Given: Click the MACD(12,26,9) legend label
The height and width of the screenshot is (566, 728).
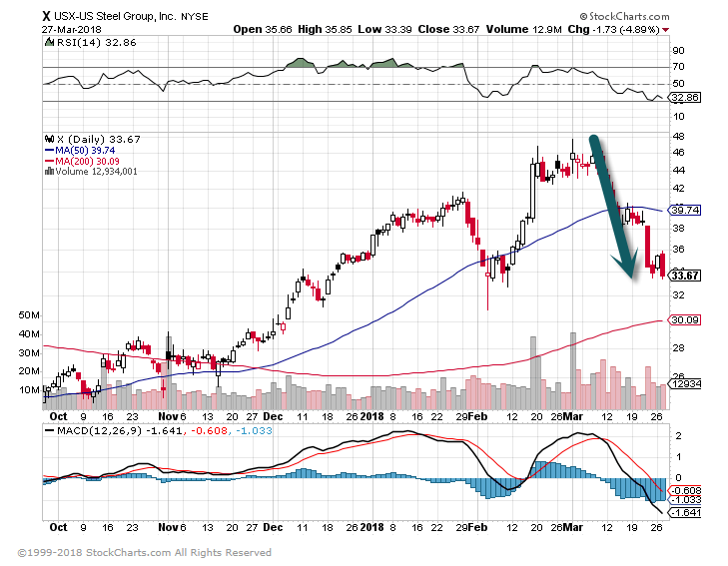Looking at the screenshot, I should 99,431.
